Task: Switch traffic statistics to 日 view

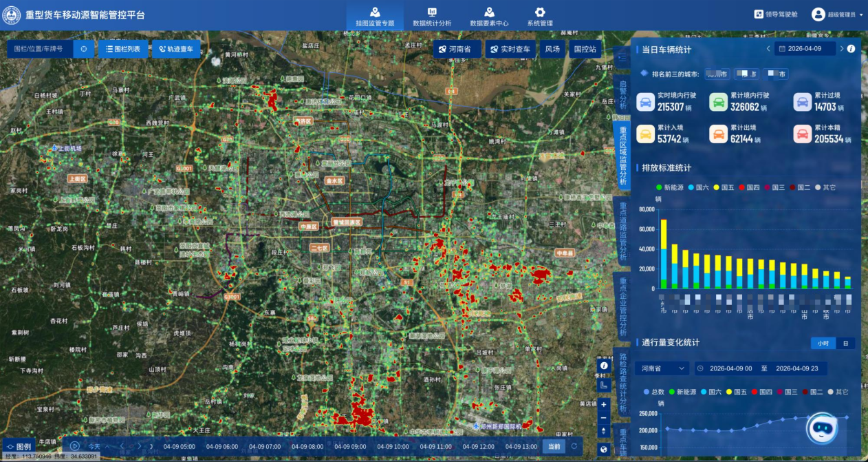Action: pyautogui.click(x=845, y=343)
